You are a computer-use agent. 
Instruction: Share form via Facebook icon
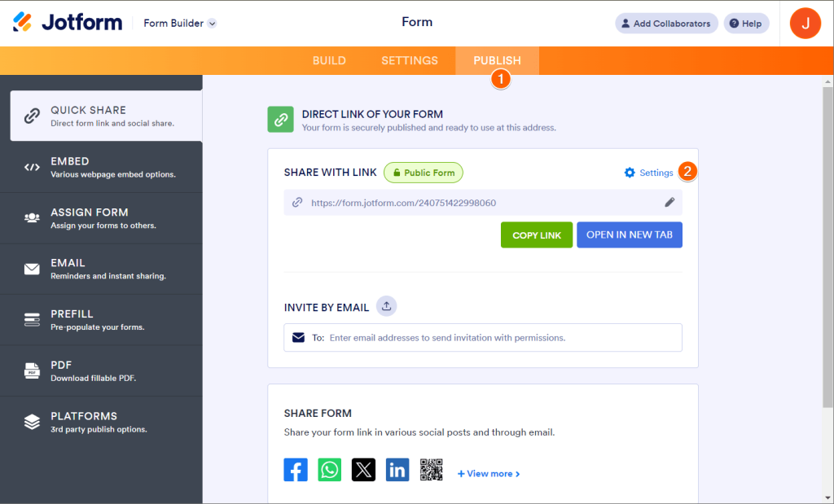295,470
